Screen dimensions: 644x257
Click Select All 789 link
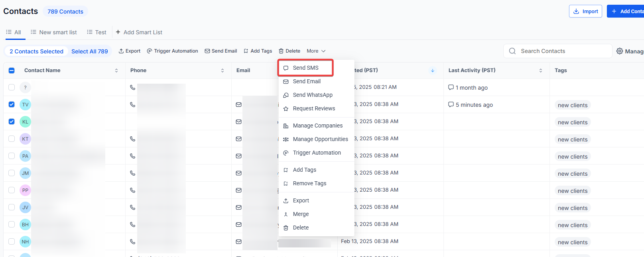[89, 51]
